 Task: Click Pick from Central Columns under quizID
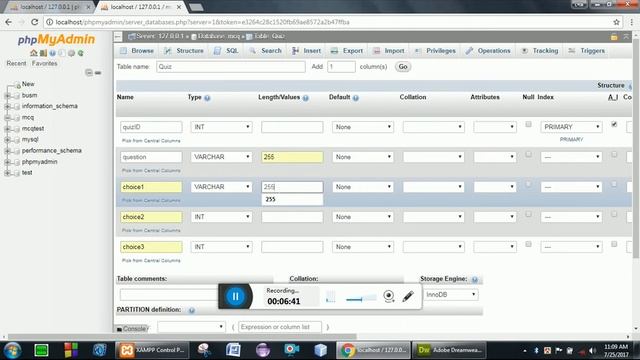pos(151,141)
